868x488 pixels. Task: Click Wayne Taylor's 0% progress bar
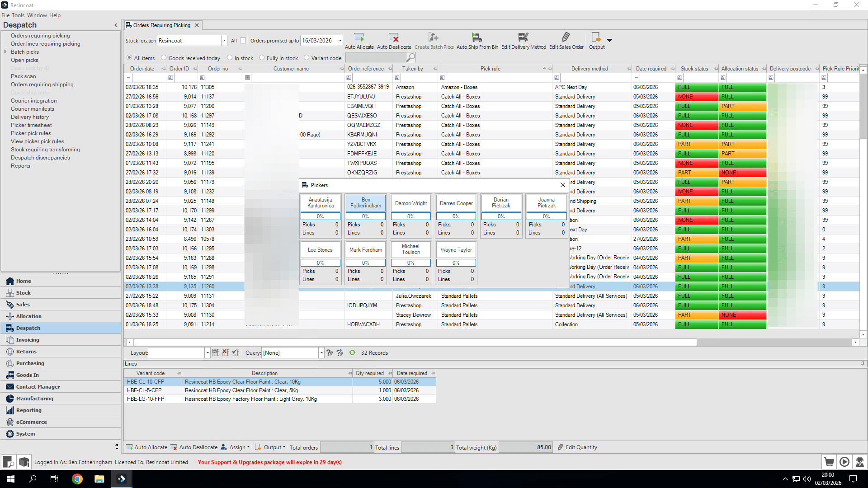click(x=456, y=263)
